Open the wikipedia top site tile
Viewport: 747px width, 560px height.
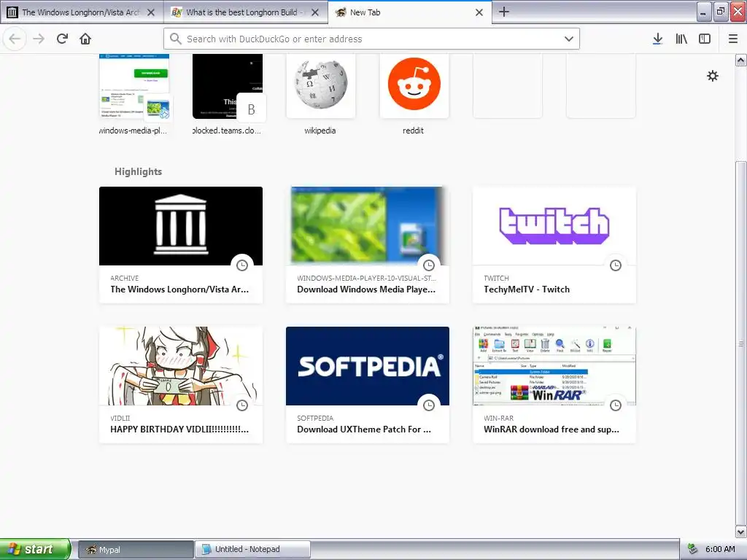pos(321,85)
